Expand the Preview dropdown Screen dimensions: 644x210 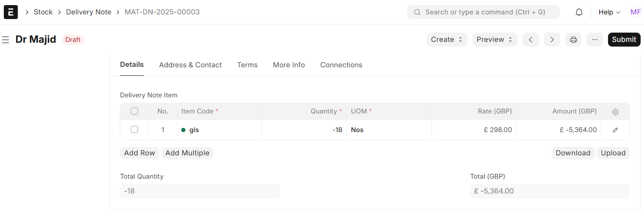tap(495, 40)
